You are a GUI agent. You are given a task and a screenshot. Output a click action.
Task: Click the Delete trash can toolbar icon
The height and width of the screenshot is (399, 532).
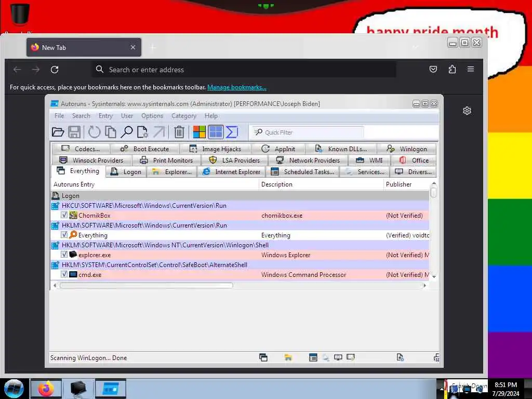click(x=179, y=132)
